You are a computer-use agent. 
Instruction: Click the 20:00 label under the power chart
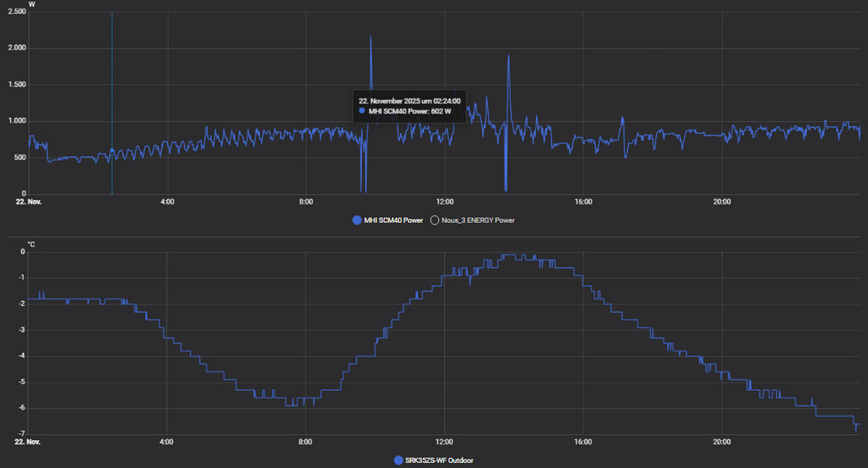(722, 202)
